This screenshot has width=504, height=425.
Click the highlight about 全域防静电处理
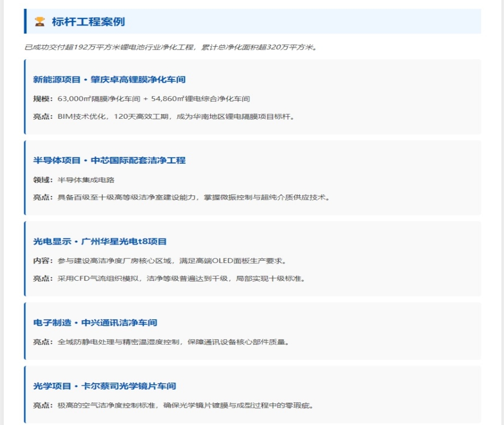(x=173, y=342)
